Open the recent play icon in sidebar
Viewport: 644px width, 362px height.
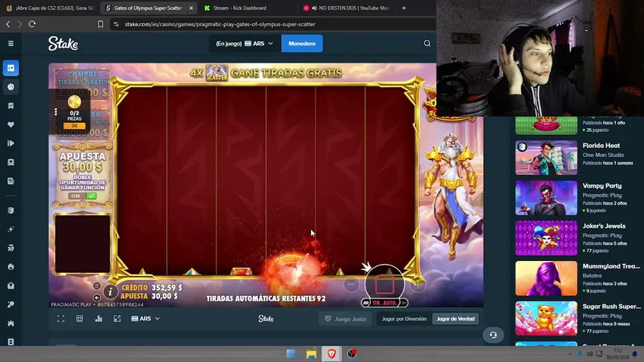pyautogui.click(x=11, y=143)
